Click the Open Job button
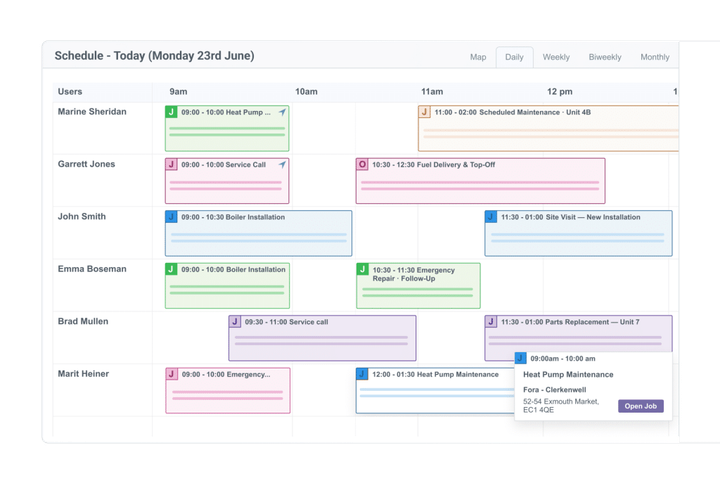 [641, 406]
